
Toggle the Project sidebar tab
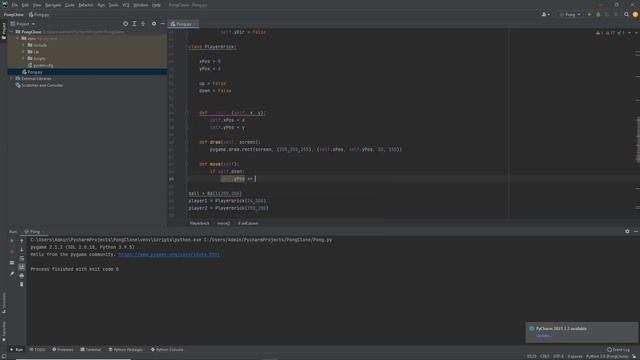(x=4, y=31)
